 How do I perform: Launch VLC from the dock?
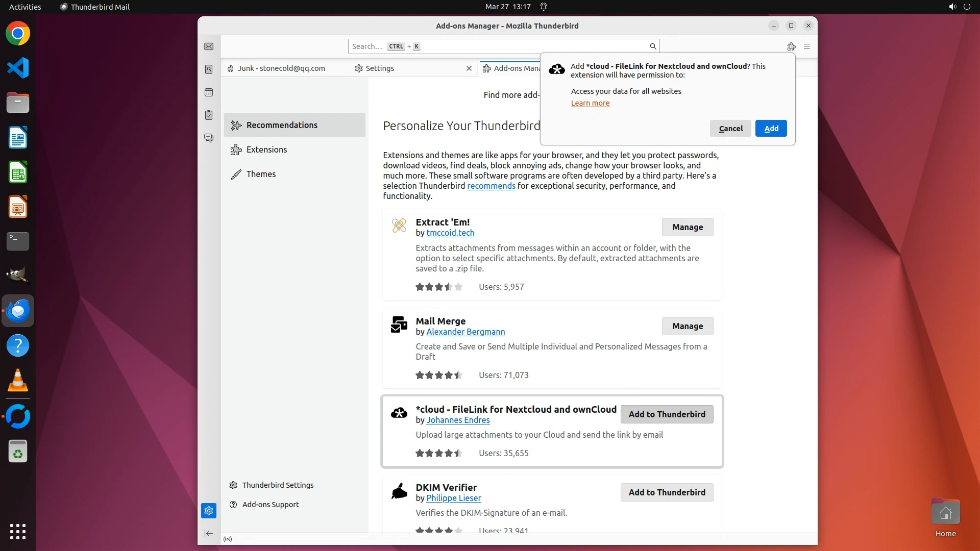[18, 381]
